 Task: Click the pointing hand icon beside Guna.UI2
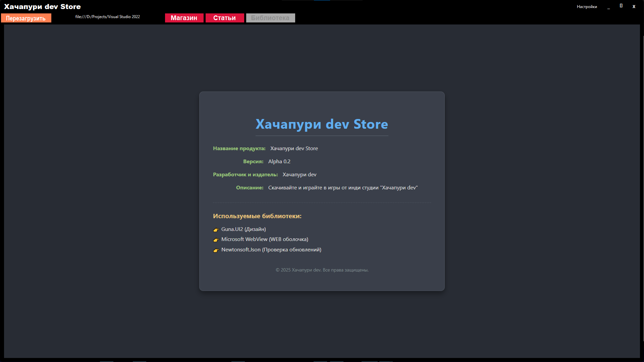click(x=216, y=230)
